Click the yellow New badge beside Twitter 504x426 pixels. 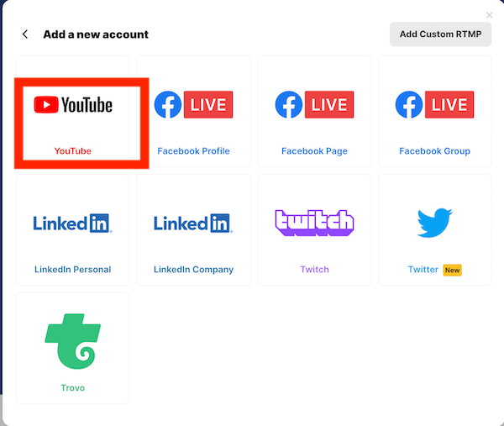pos(452,270)
